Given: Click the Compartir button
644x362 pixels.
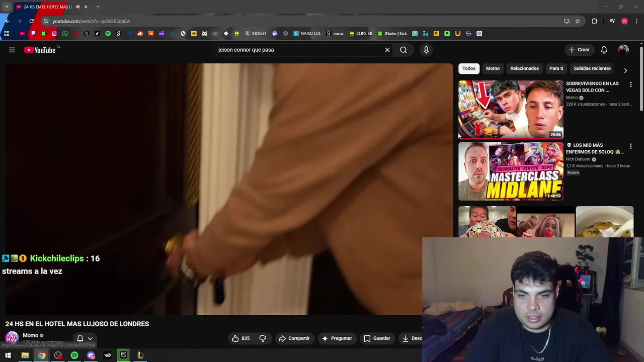Looking at the screenshot, I should pos(294,338).
